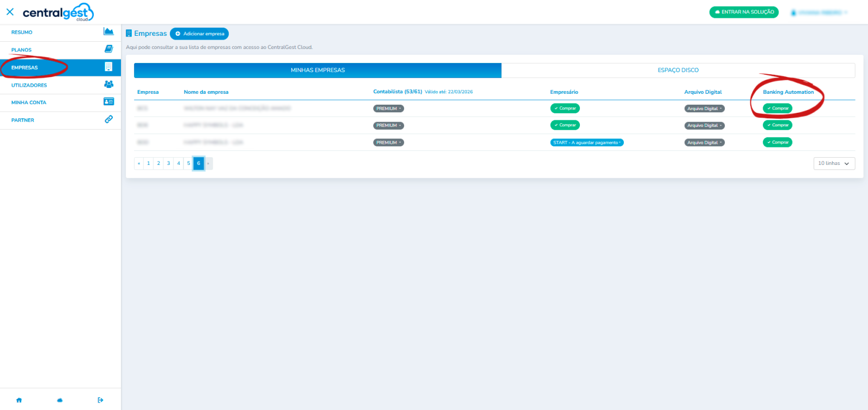Open the START - A aguardar pagamento dropdown

(x=586, y=143)
